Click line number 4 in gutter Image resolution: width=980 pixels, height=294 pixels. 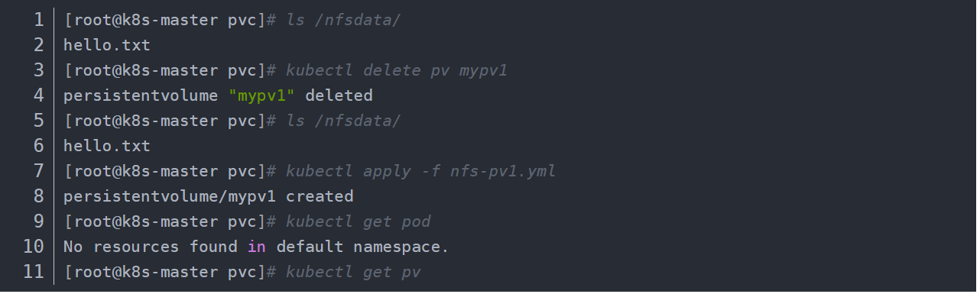[39, 95]
